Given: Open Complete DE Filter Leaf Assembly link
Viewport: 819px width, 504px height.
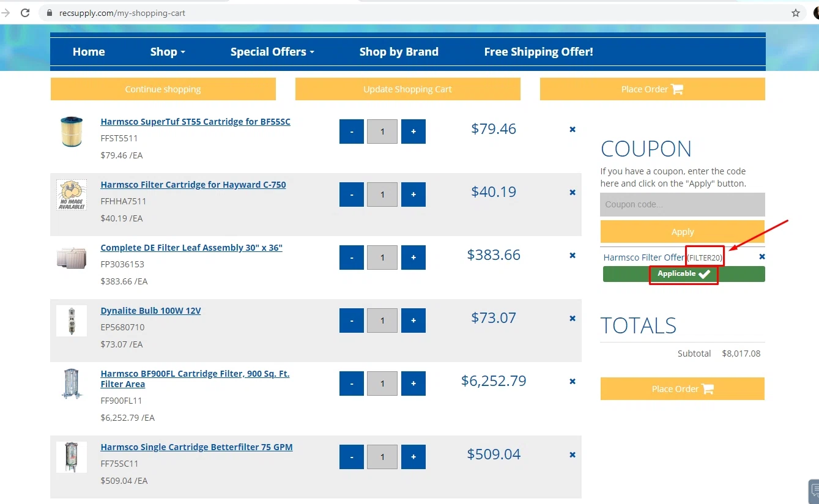Looking at the screenshot, I should [x=191, y=248].
